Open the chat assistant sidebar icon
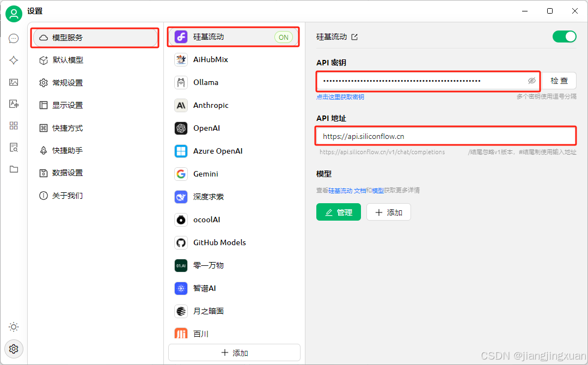 14,38
